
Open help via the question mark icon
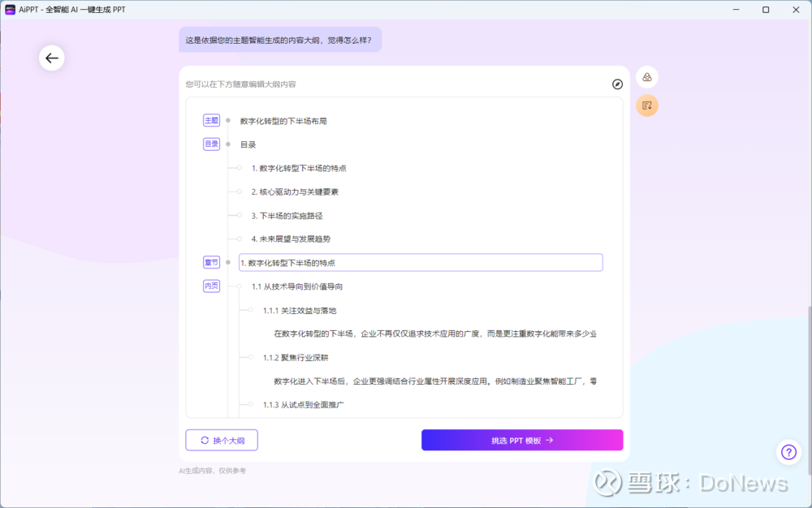[x=788, y=452]
